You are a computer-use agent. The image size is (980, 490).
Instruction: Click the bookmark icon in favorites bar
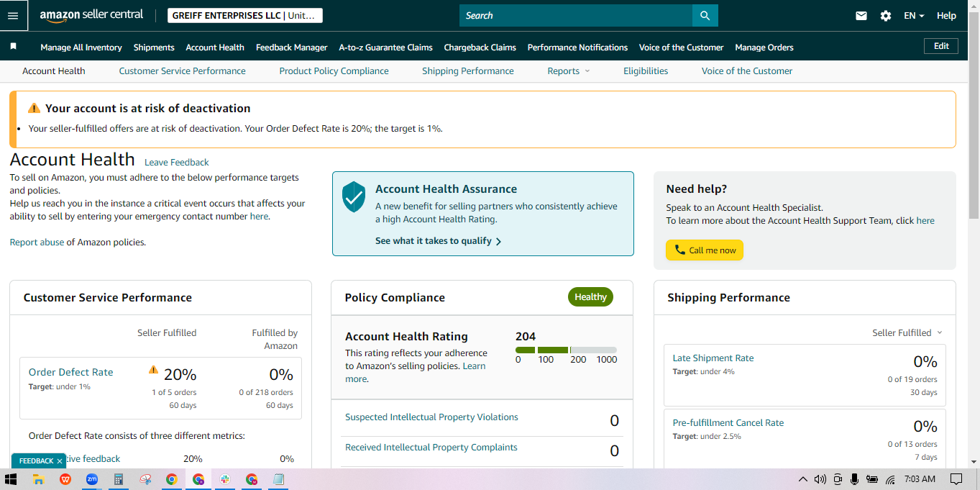click(x=13, y=46)
